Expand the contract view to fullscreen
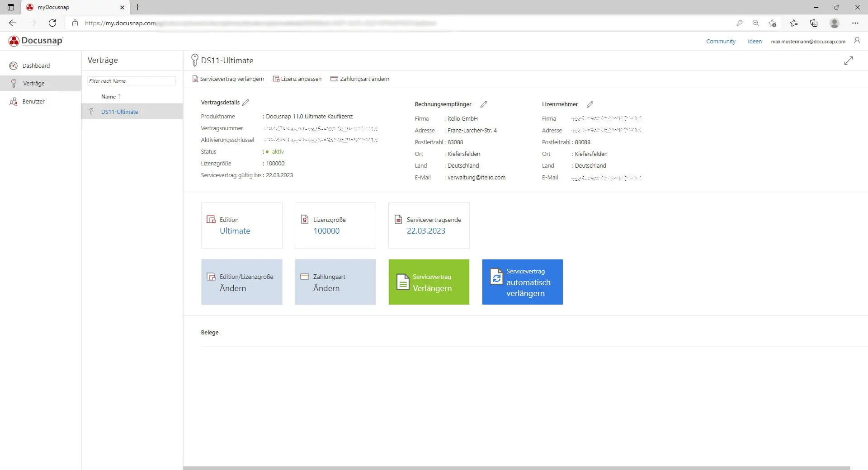The height and width of the screenshot is (470, 868). (849, 61)
